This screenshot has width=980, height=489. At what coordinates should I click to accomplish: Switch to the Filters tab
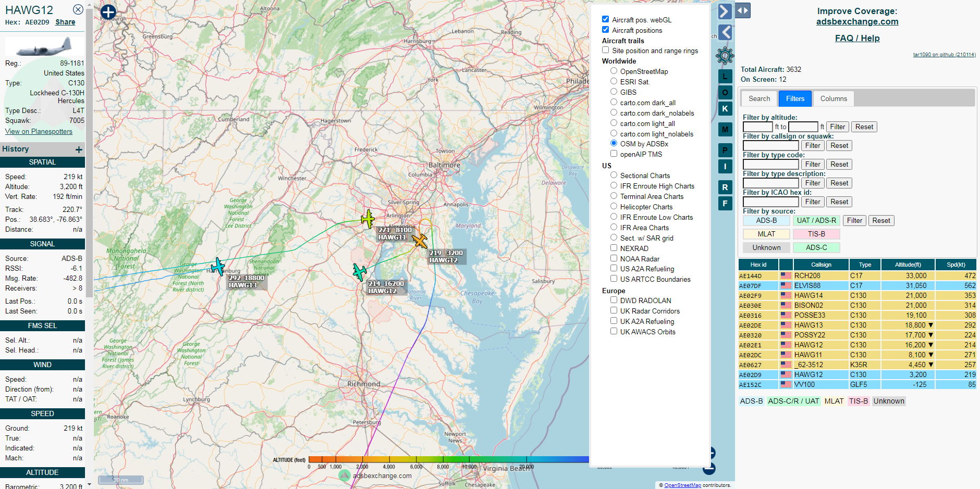[795, 98]
